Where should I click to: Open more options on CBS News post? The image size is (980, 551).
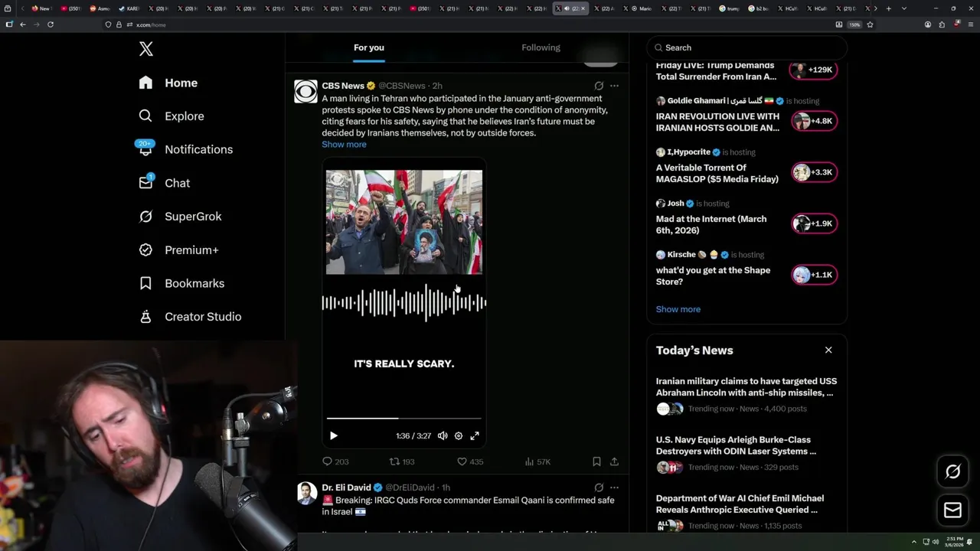[x=614, y=86]
